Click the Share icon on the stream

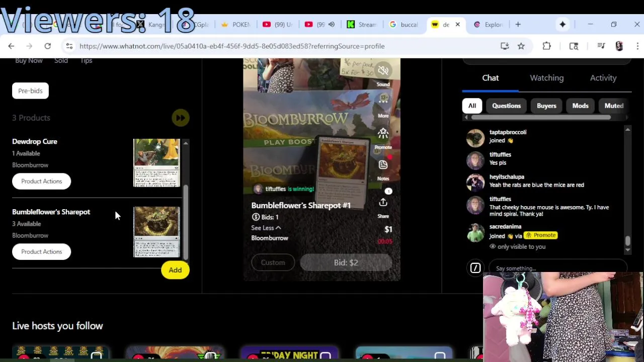pos(383,202)
